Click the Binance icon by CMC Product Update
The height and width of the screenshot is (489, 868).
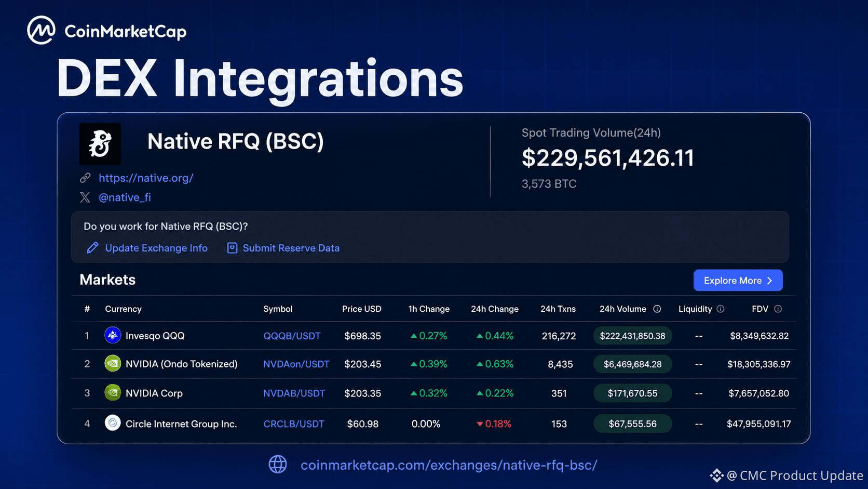click(717, 475)
